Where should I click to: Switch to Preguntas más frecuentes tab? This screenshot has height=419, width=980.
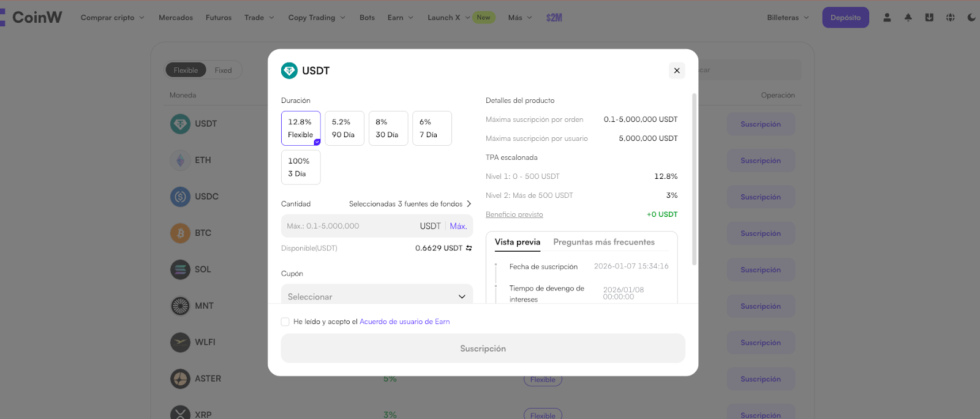coord(604,242)
